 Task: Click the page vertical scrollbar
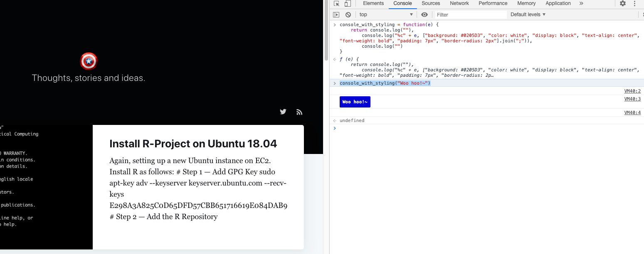(x=326, y=30)
